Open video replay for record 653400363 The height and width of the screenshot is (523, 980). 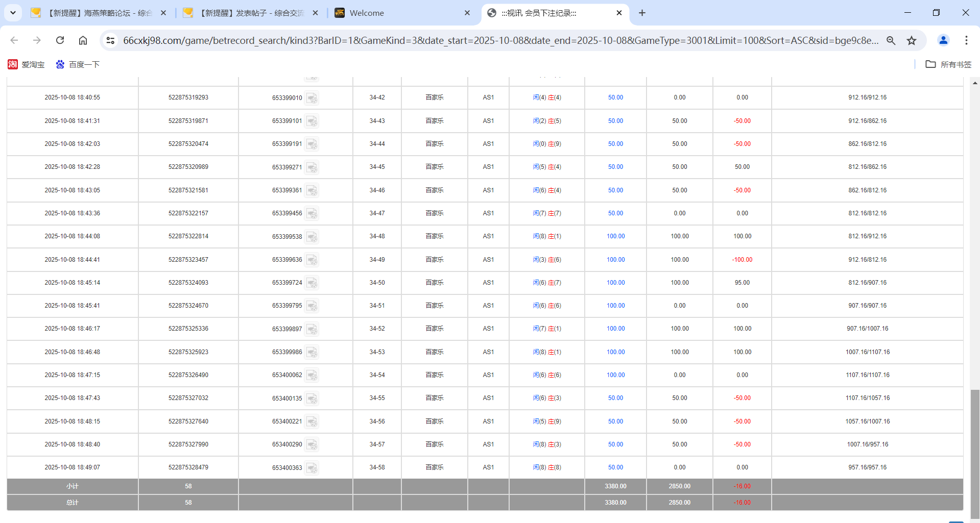pos(312,467)
